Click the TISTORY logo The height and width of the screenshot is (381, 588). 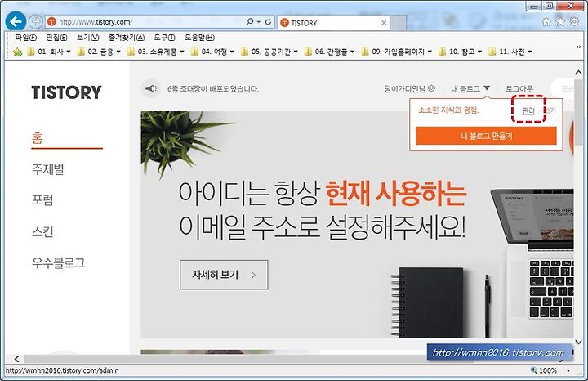(67, 92)
